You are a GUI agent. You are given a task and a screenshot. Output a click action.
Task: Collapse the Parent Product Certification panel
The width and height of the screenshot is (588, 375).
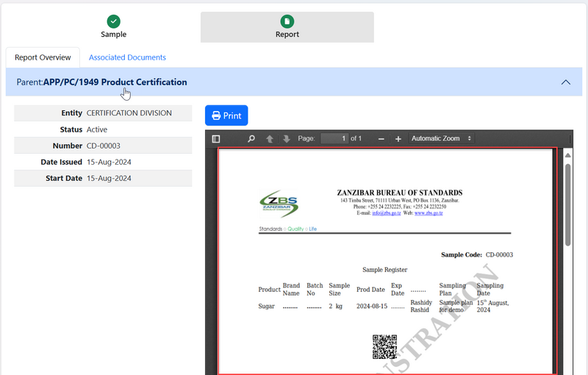pos(565,82)
